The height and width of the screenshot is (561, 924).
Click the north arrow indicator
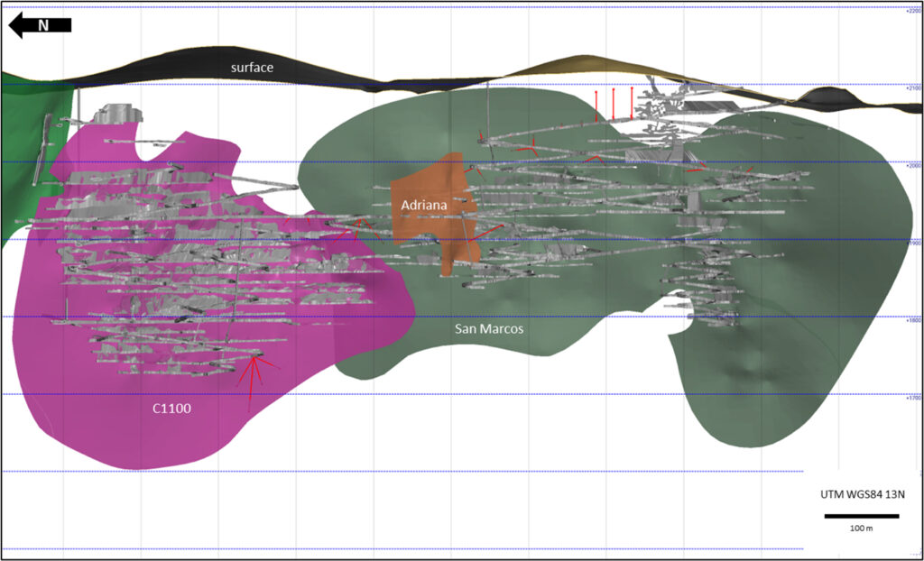pyautogui.click(x=39, y=25)
